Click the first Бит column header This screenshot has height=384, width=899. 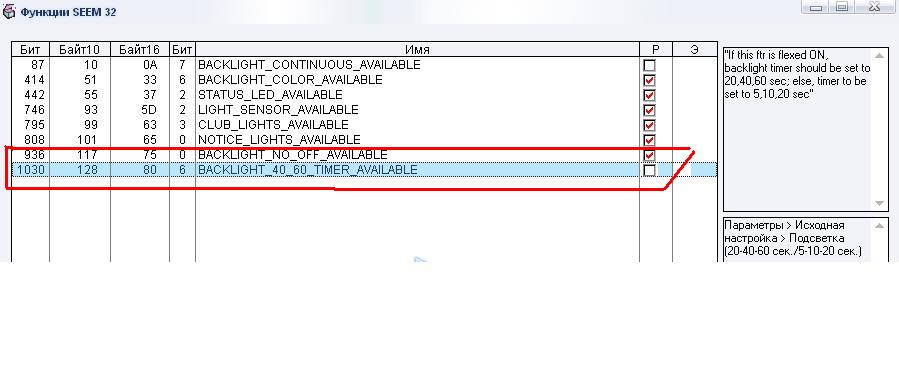[30, 50]
